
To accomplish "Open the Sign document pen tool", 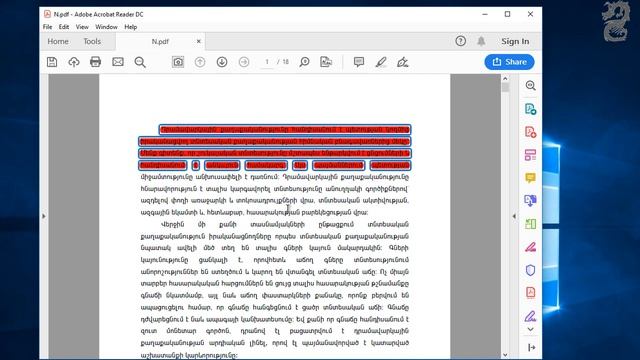I will click(402, 62).
